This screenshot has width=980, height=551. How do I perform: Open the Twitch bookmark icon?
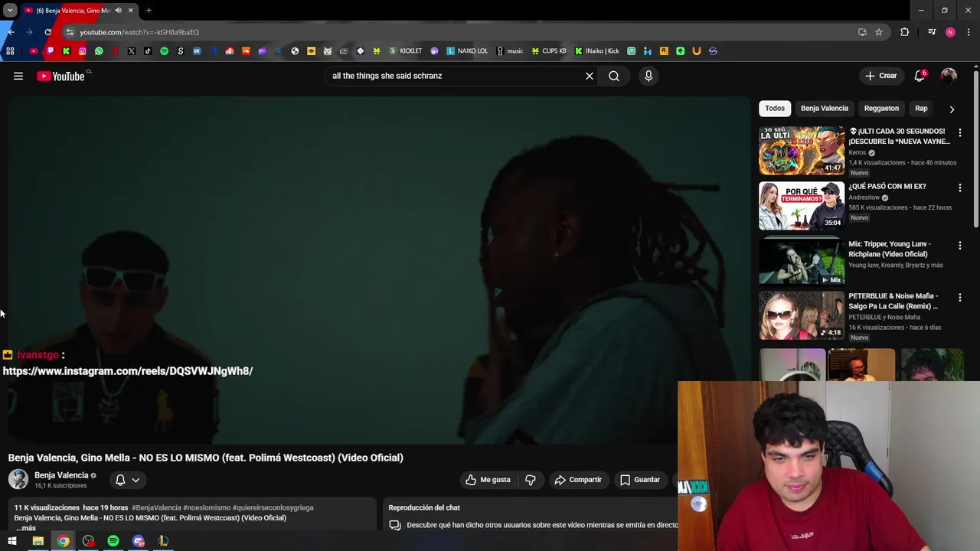50,51
